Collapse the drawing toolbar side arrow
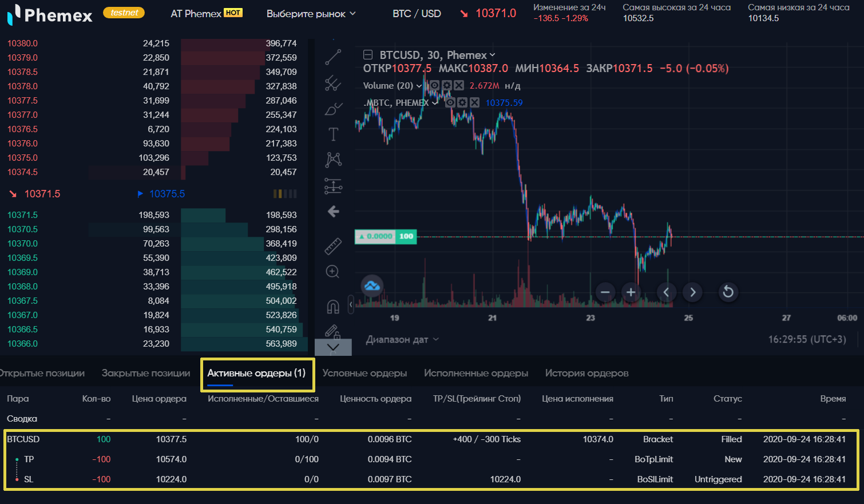Image resolution: width=864 pixels, height=504 pixels. tap(351, 305)
